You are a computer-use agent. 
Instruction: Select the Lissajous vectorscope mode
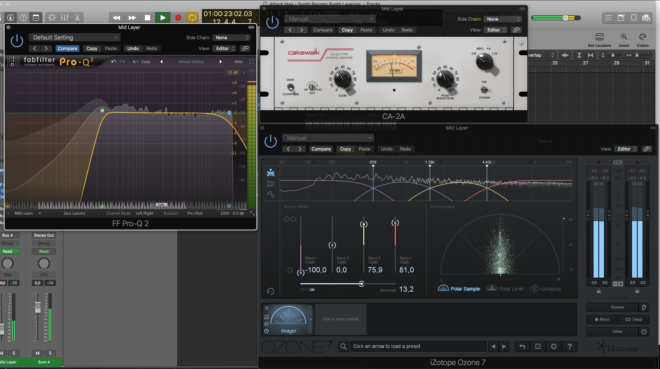pos(546,289)
